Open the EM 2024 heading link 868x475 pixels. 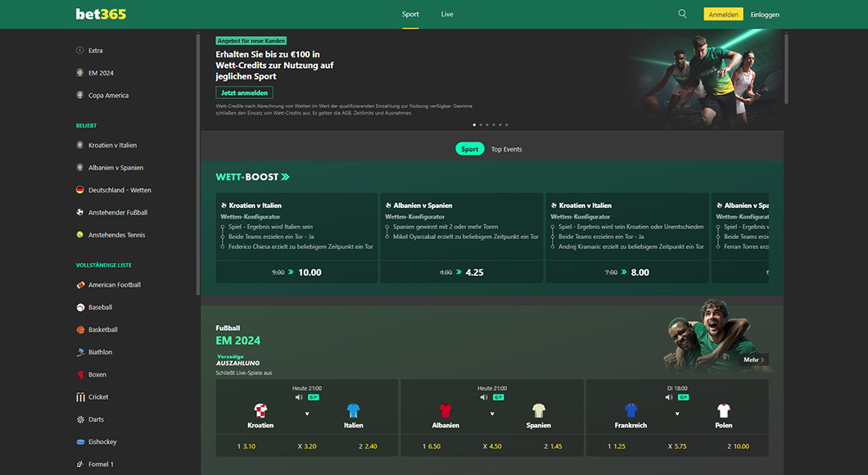tap(238, 341)
